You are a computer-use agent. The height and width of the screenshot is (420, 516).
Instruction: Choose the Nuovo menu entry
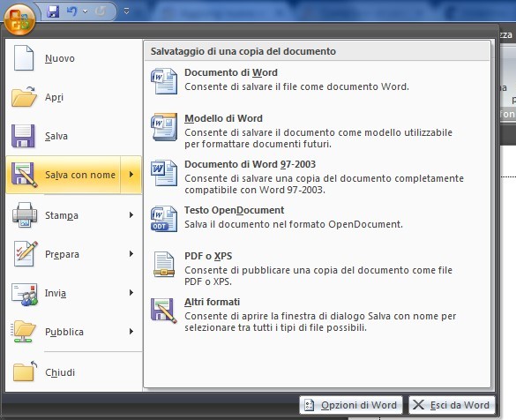74,58
